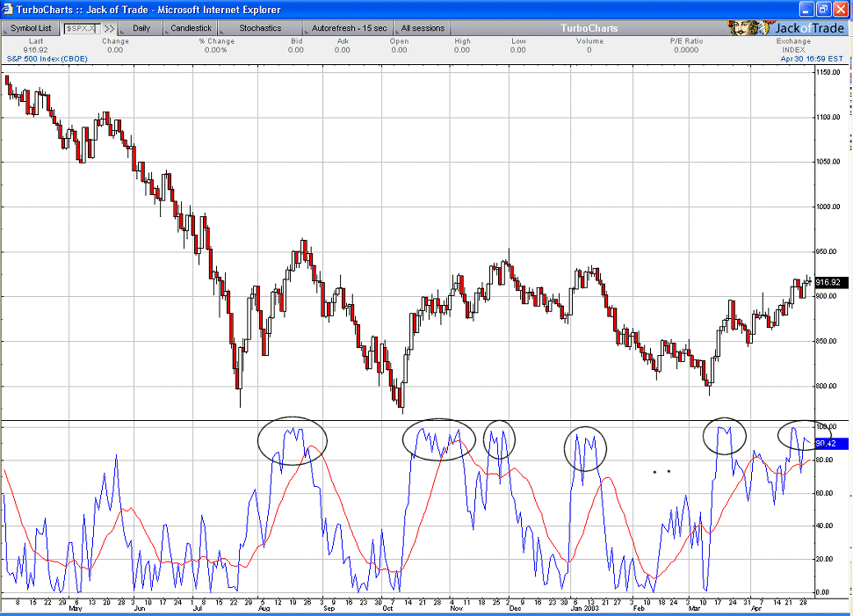
Task: Click the 60.00 stochastics axis label
Action: [824, 494]
